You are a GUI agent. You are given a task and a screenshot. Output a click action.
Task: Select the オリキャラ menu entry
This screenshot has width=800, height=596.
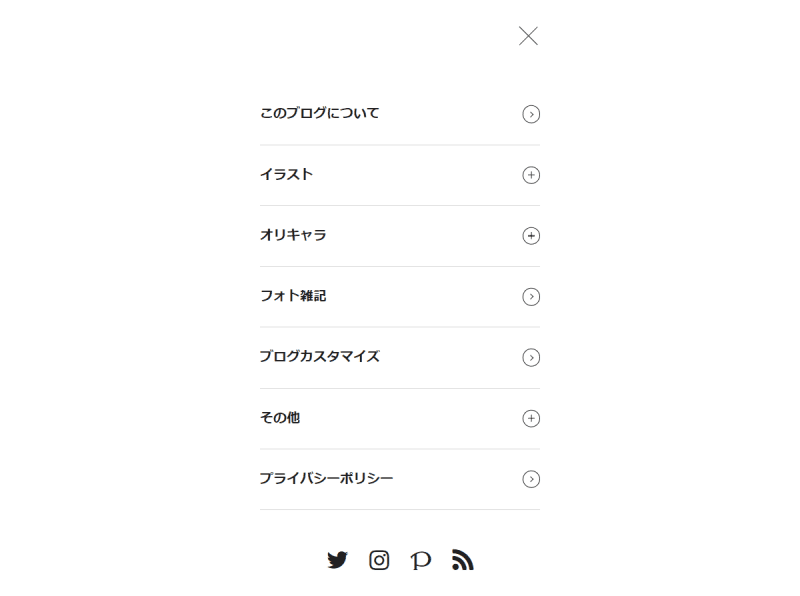pyautogui.click(x=293, y=235)
